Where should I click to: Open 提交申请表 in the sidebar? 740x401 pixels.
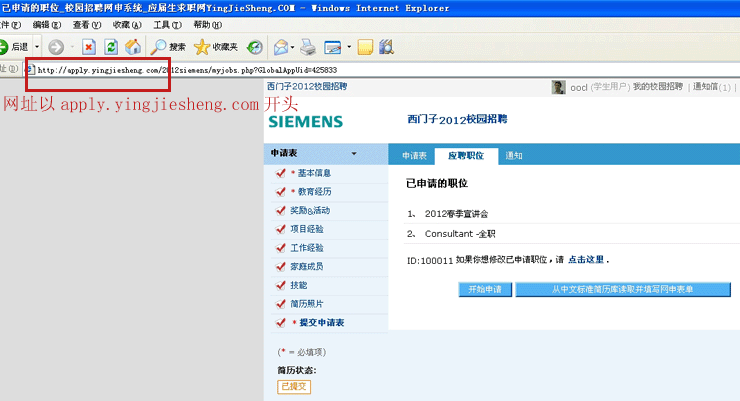pos(322,323)
